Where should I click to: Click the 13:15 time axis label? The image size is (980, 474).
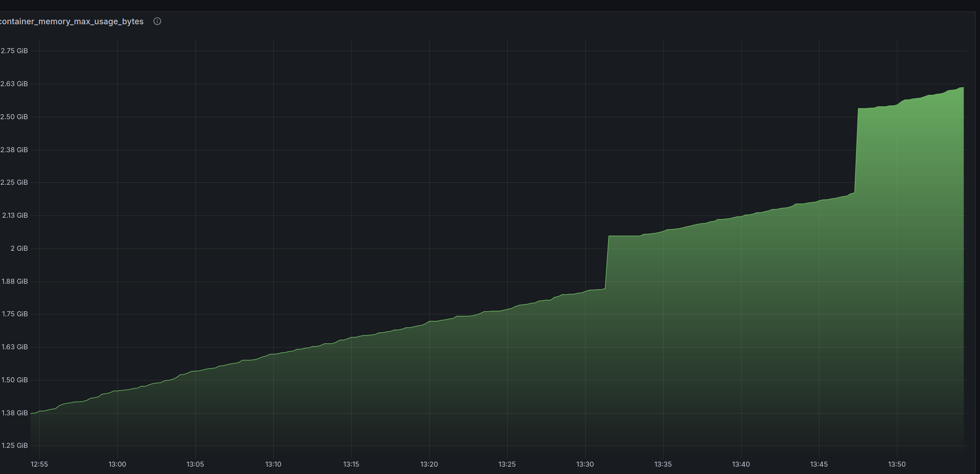(x=351, y=464)
